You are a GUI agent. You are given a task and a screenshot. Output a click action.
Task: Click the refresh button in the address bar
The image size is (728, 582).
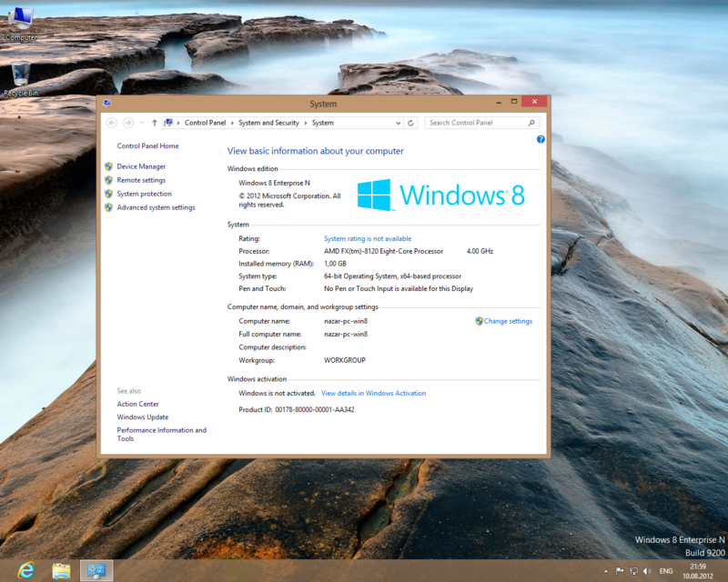tap(410, 123)
